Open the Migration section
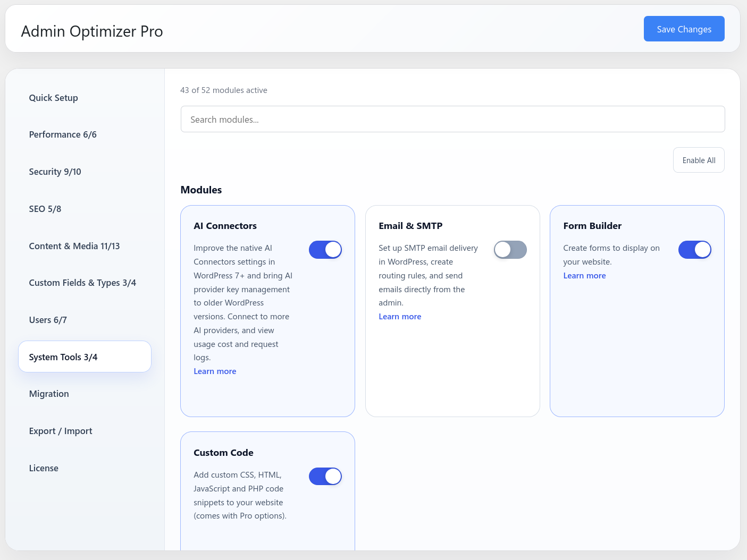The height and width of the screenshot is (560, 747). click(x=85, y=394)
